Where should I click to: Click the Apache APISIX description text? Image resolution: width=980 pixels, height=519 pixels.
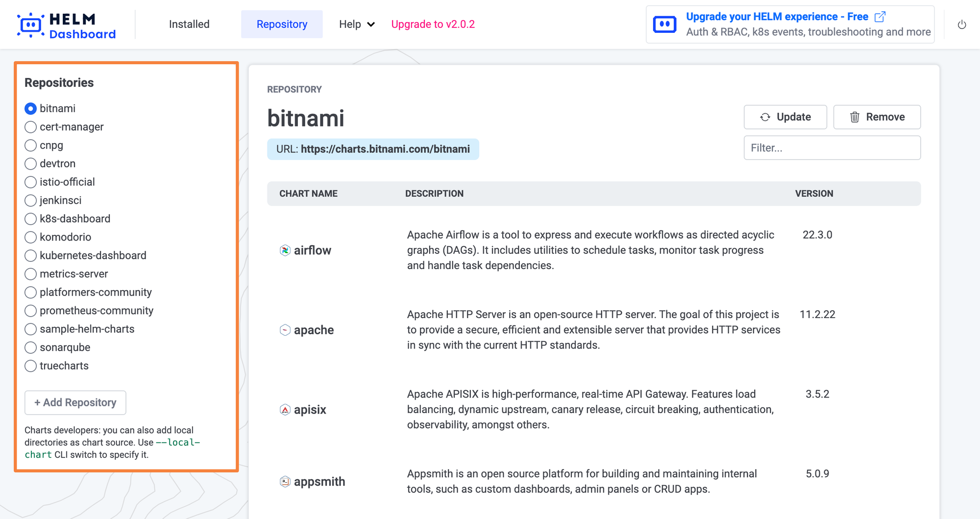pos(590,410)
